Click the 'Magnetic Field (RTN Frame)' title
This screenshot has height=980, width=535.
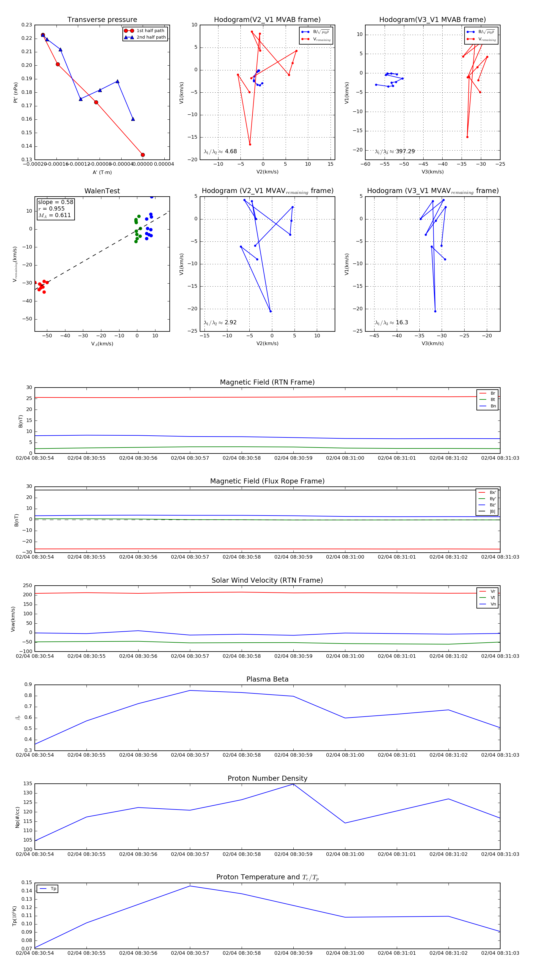(267, 382)
